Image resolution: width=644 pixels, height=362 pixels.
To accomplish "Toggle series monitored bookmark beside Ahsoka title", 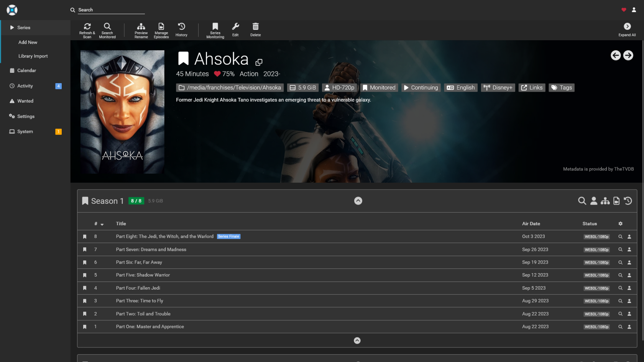I will click(183, 59).
